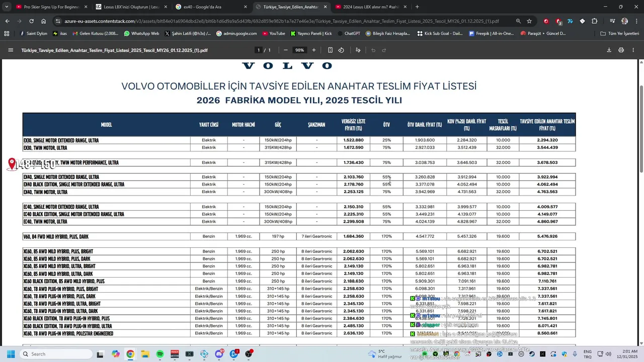Click the PDF page number field
Image resolution: width=644 pixels, height=362 pixels.
click(259, 50)
